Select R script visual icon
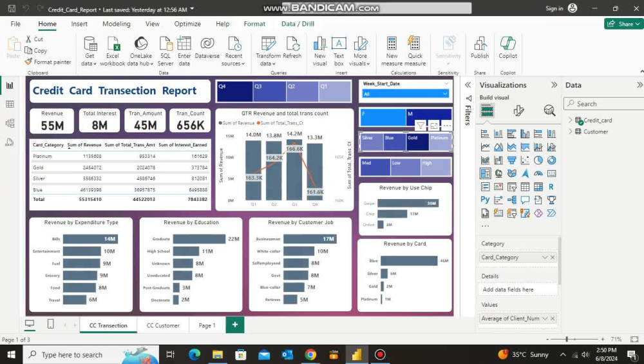644x364 pixels. point(551,187)
